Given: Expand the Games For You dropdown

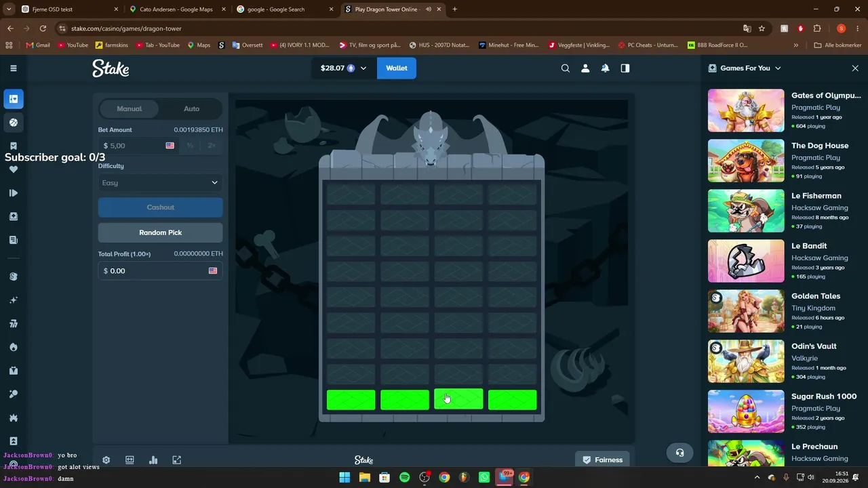Looking at the screenshot, I should tap(778, 68).
